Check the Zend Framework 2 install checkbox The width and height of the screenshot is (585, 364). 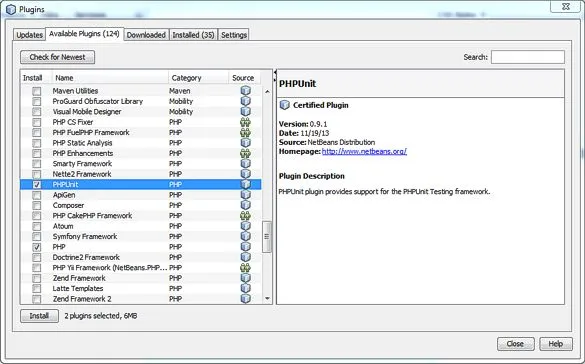tap(37, 299)
